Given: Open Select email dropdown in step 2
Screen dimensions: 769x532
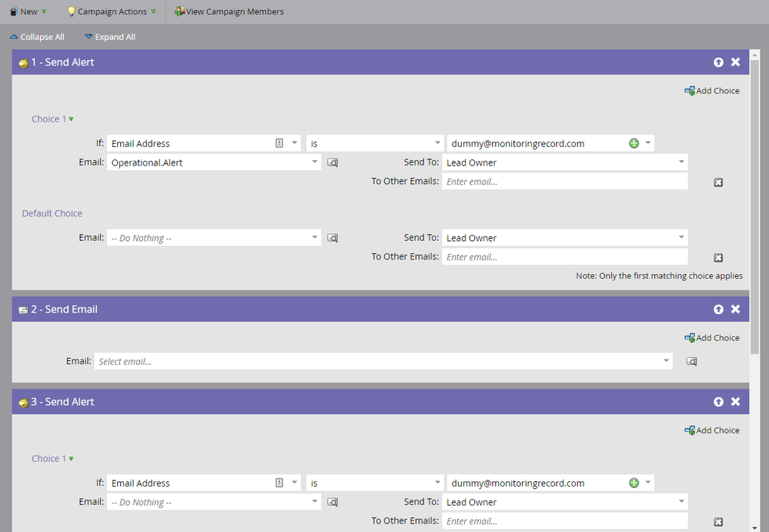Looking at the screenshot, I should pyautogui.click(x=666, y=361).
